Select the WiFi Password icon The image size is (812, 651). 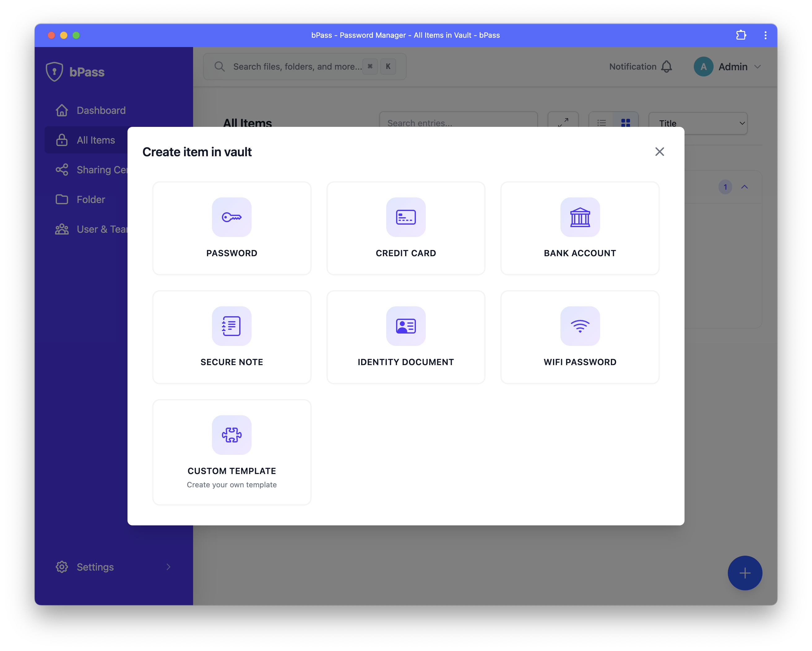(580, 326)
